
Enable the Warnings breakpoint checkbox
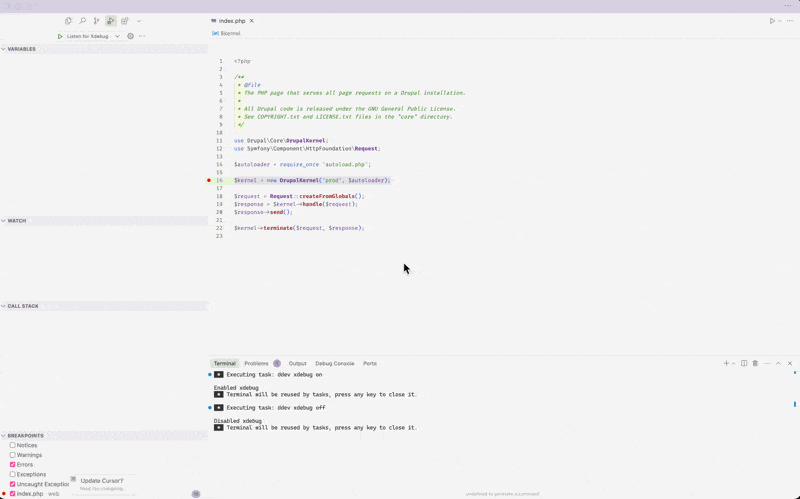pos(13,455)
